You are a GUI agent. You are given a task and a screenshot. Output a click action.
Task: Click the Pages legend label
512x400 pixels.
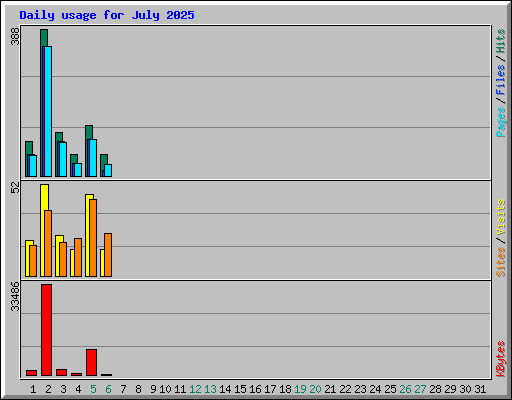500,122
